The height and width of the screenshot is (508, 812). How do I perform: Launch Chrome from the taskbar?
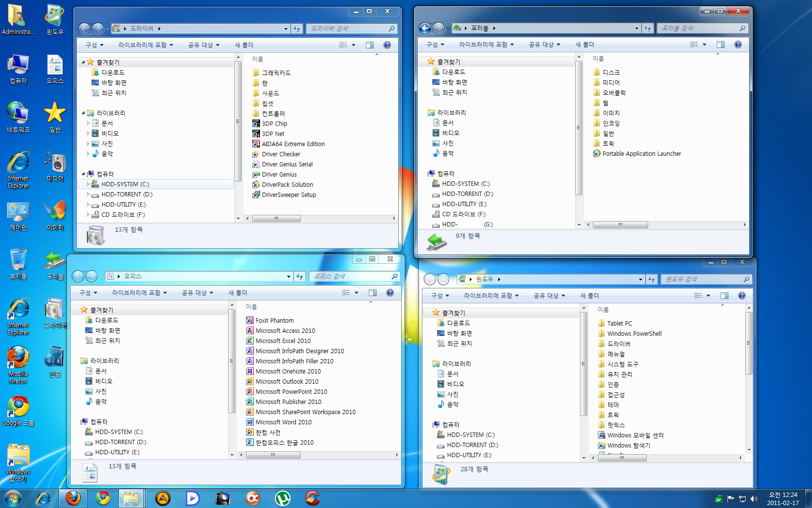(102, 498)
